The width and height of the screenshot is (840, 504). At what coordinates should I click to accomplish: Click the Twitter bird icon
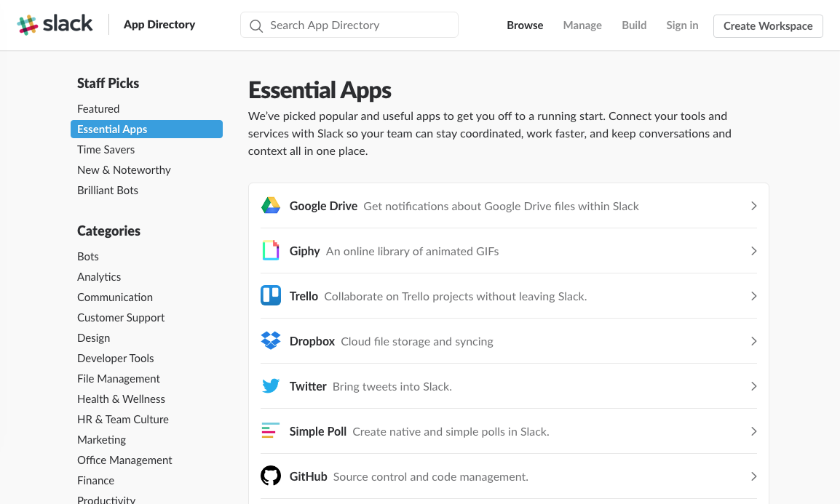click(271, 385)
